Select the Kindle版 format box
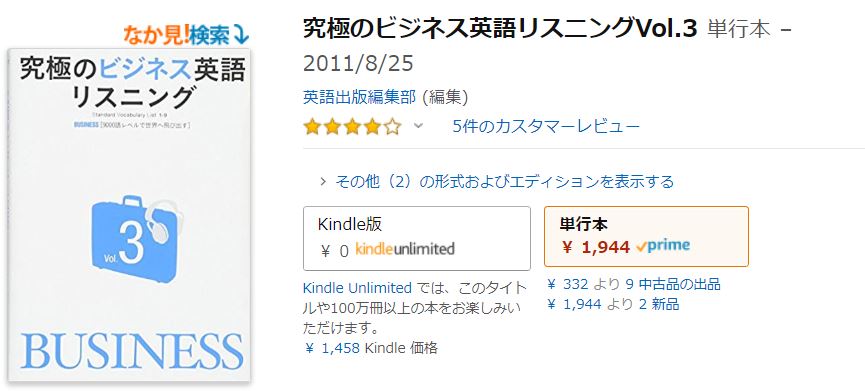The image size is (865, 391). click(x=417, y=238)
